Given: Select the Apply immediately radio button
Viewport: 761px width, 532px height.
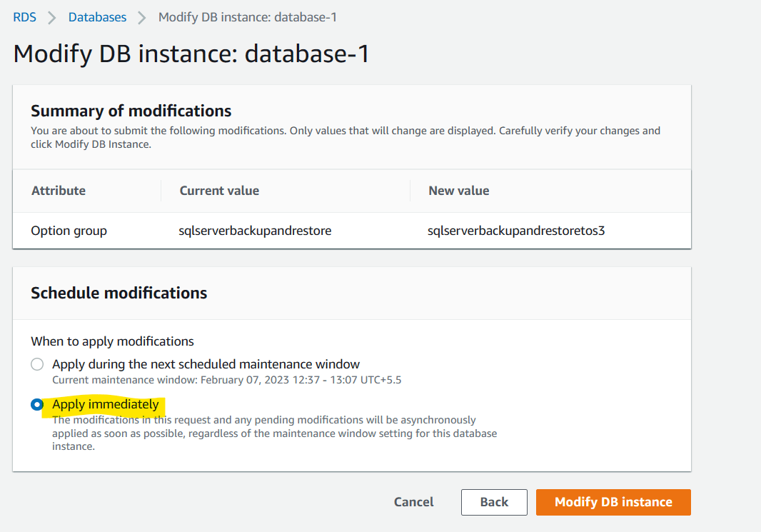Looking at the screenshot, I should 37,404.
